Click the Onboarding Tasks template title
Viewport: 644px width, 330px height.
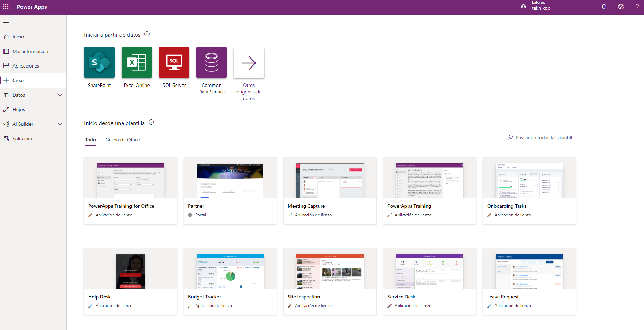[507, 206]
